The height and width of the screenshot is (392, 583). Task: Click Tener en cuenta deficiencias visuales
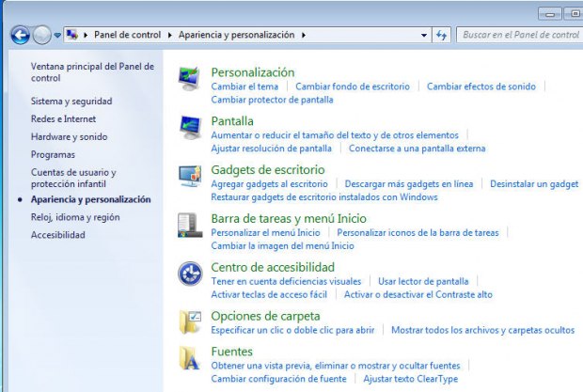[x=286, y=281]
